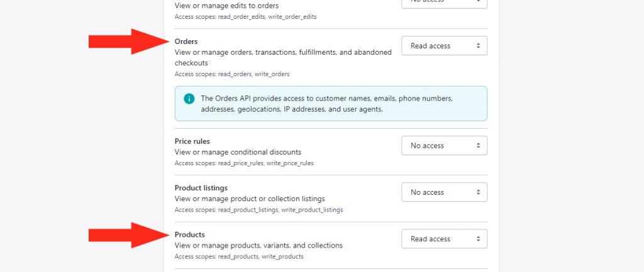This screenshot has height=272, width=644.
Task: Open the Product listings access dropdown
Action: click(445, 192)
